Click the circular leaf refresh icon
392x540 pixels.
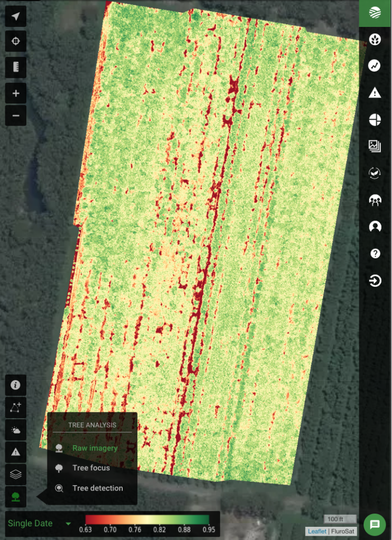[x=375, y=173]
